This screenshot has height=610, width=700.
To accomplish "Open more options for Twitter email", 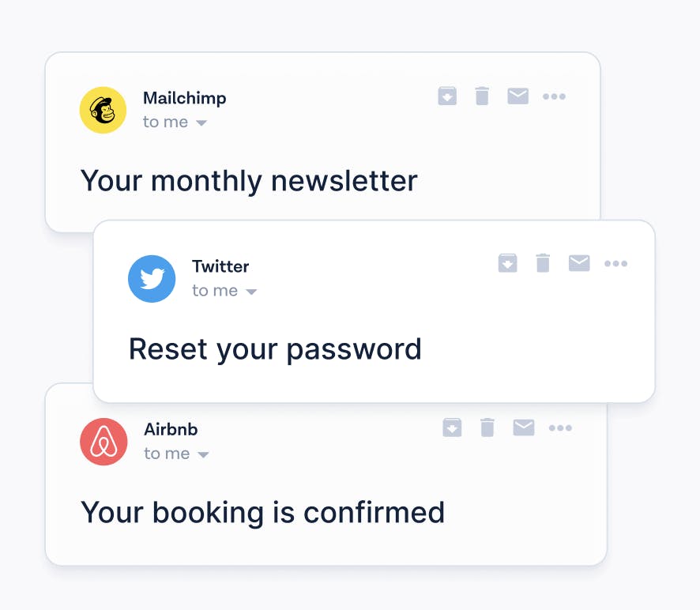I will pos(615,263).
